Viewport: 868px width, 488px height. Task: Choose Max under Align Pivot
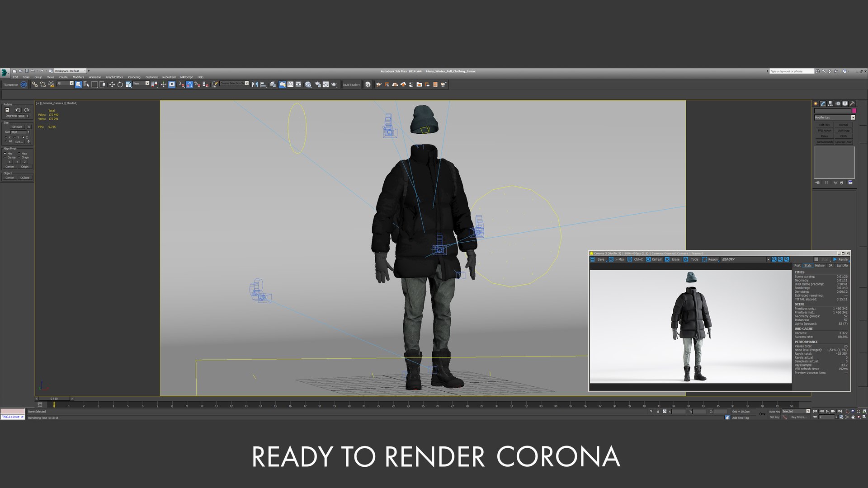click(x=19, y=154)
